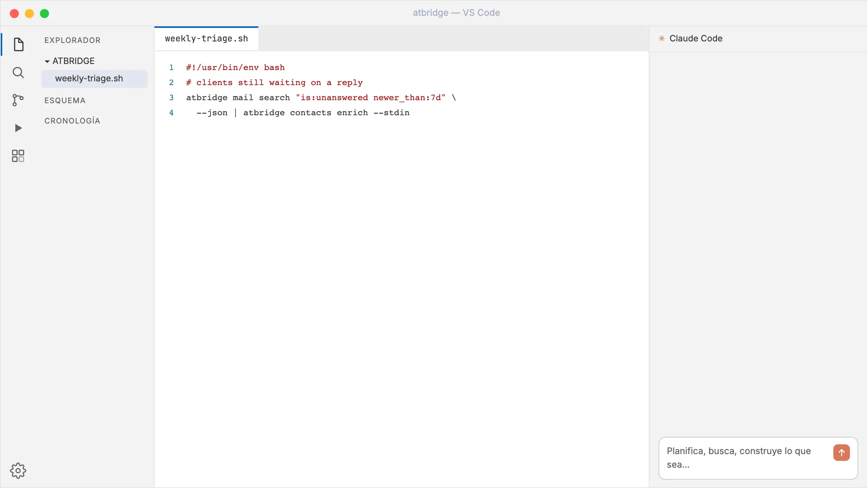
Task: Click line number 2 in the gutter
Action: 171,82
